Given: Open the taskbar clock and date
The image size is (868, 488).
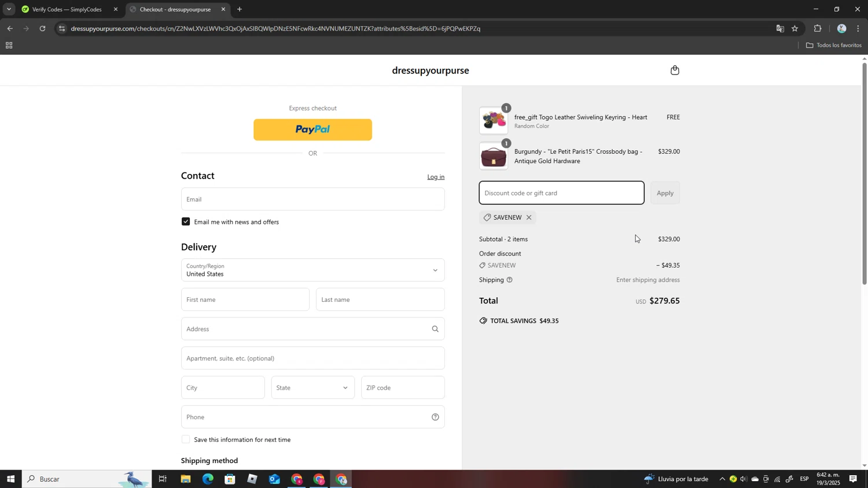Looking at the screenshot, I should 829,479.
